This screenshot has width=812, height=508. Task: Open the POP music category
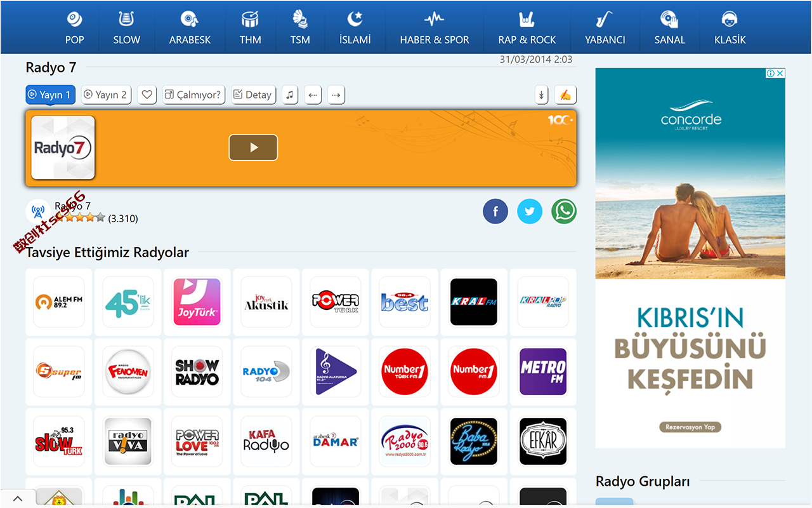click(75, 27)
